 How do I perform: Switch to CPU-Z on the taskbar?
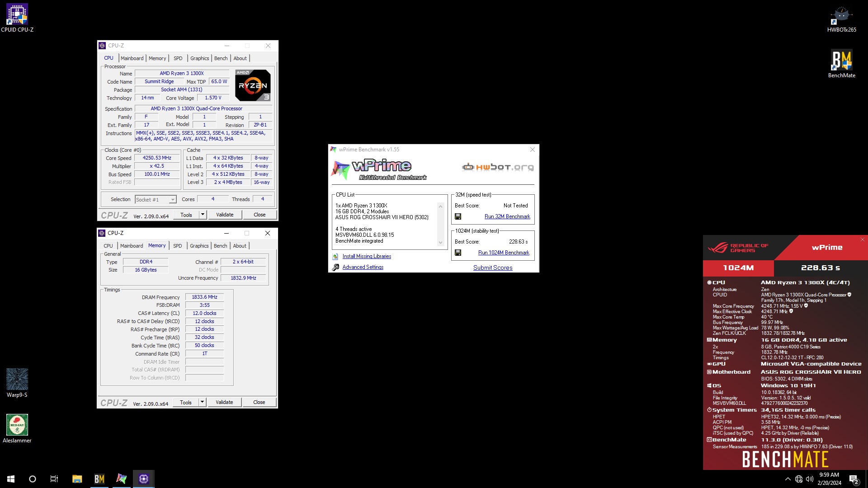(x=144, y=479)
